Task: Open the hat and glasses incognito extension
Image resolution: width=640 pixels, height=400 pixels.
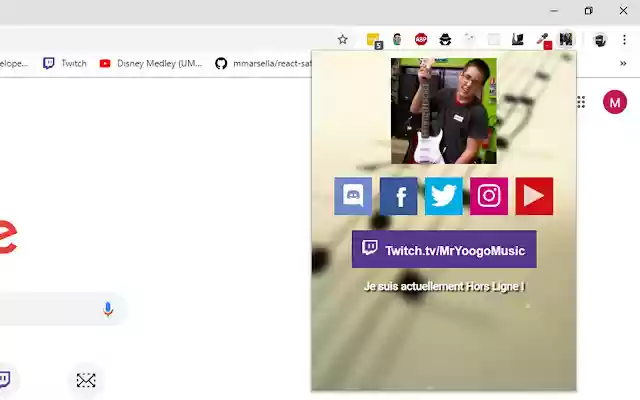Action: 445,40
